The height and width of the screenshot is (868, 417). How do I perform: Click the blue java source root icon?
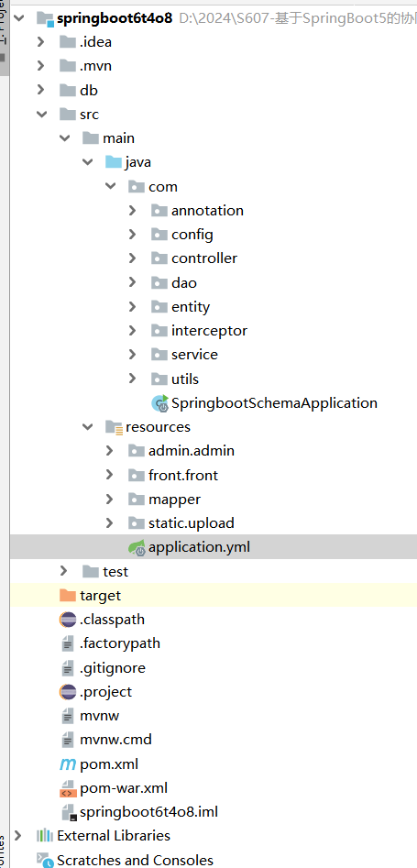coord(113,161)
